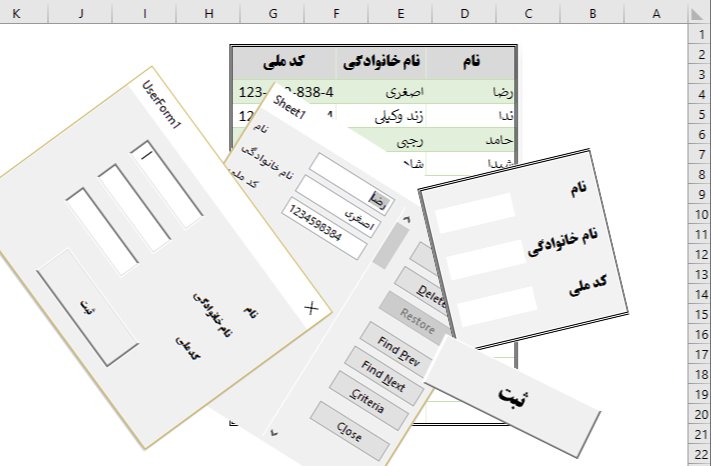Image resolution: width=711 pixels, height=466 pixels.
Task: Click the large ثبت button beside the worksheet form
Action: (x=513, y=397)
